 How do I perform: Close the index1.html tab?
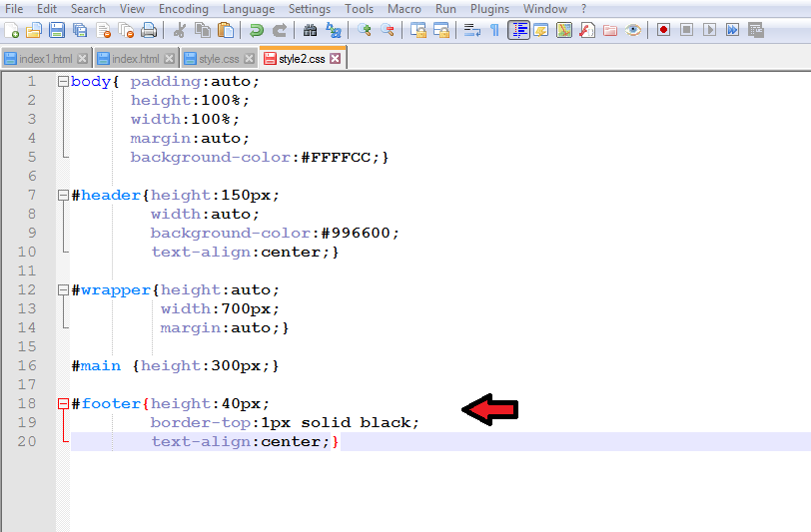point(82,59)
